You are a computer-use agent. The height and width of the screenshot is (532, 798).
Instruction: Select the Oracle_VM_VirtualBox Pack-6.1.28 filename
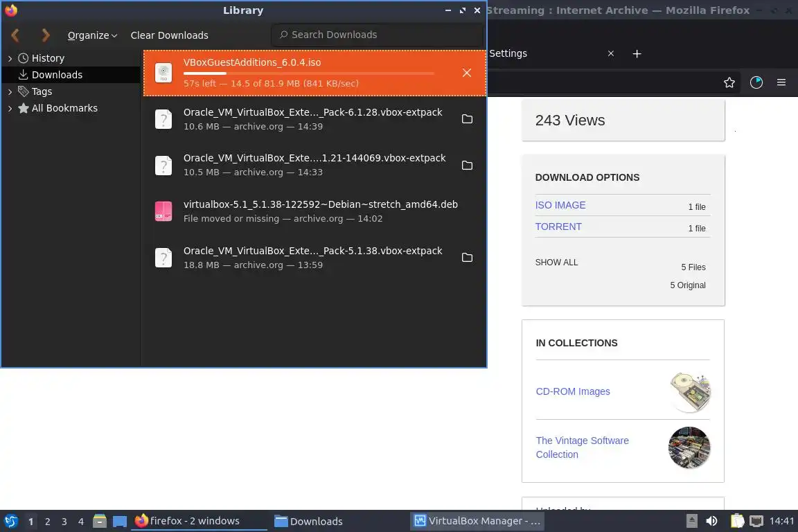click(312, 112)
